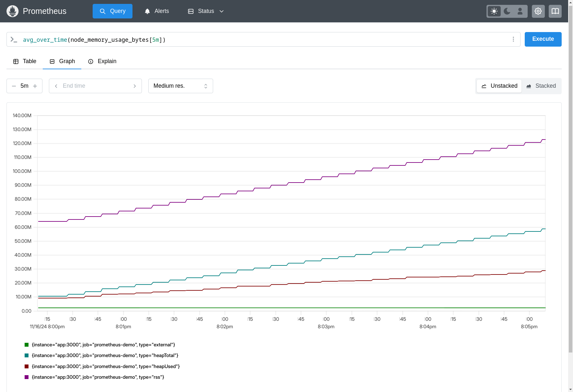Open the Alerts page

tap(157, 11)
